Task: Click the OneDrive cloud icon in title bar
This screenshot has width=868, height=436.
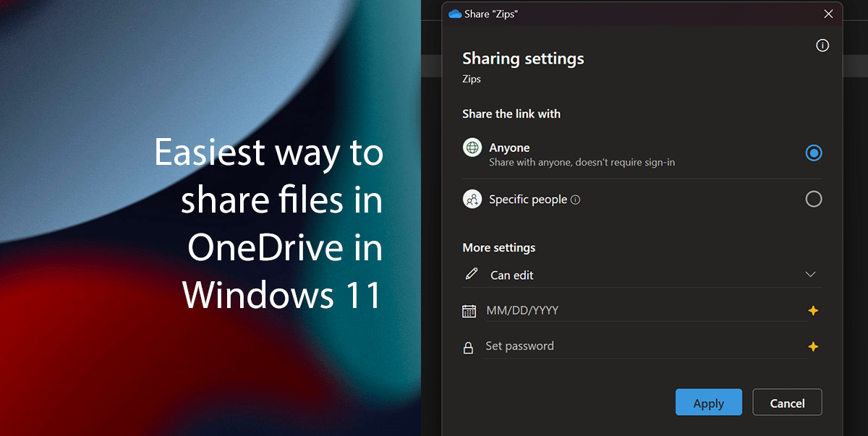Action: [x=454, y=13]
